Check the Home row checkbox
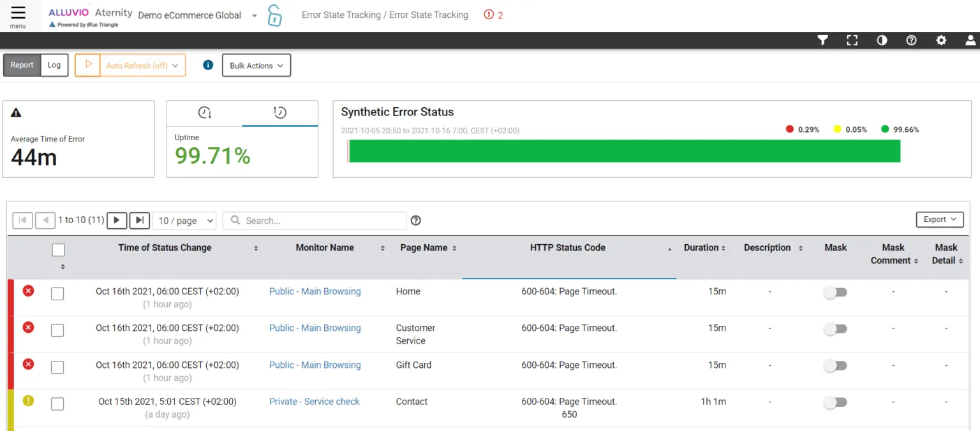Viewport: 980px width, 431px height. [x=57, y=294]
